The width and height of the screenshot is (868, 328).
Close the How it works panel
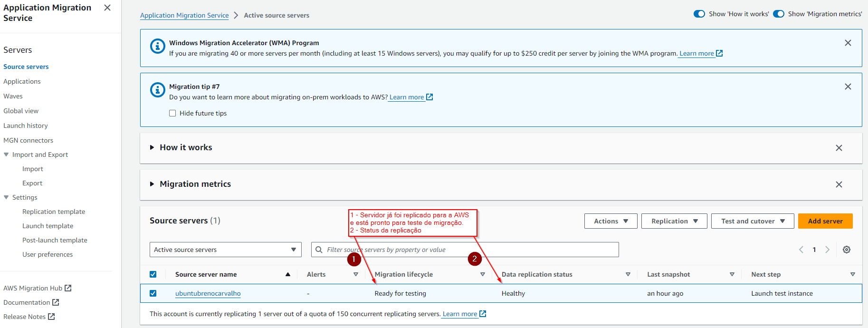coord(839,148)
